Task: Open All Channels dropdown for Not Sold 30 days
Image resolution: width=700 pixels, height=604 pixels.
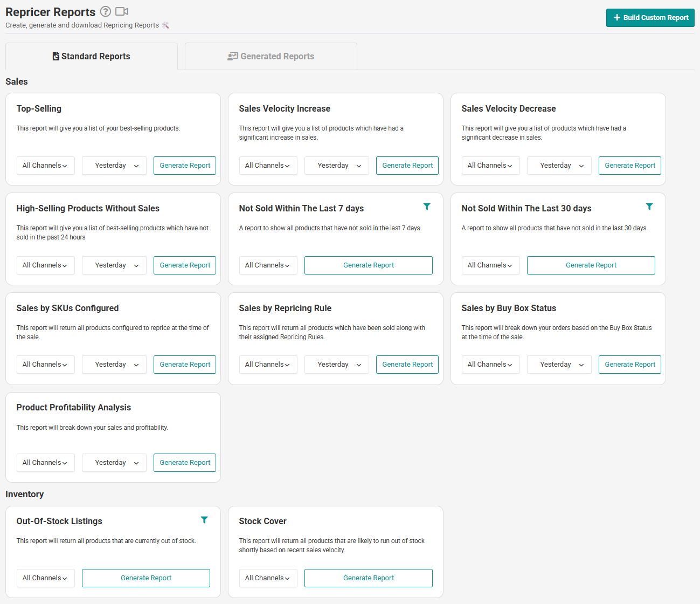Action: pyautogui.click(x=490, y=265)
